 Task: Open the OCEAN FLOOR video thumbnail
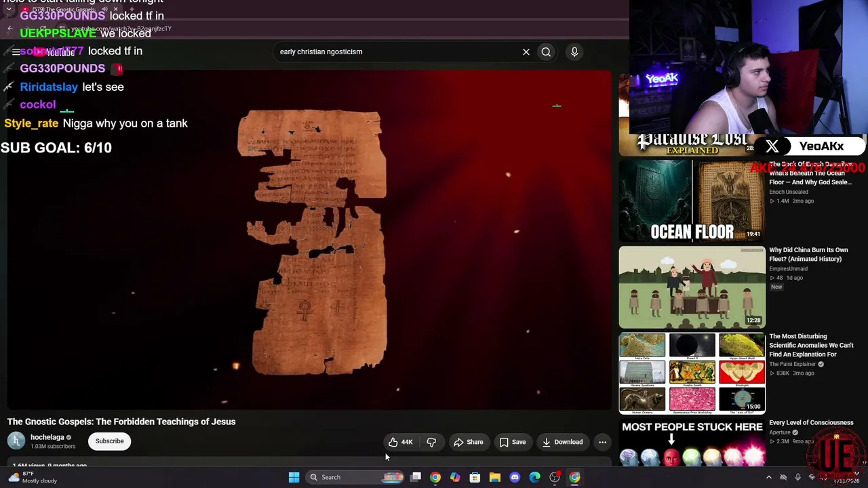[x=692, y=201]
